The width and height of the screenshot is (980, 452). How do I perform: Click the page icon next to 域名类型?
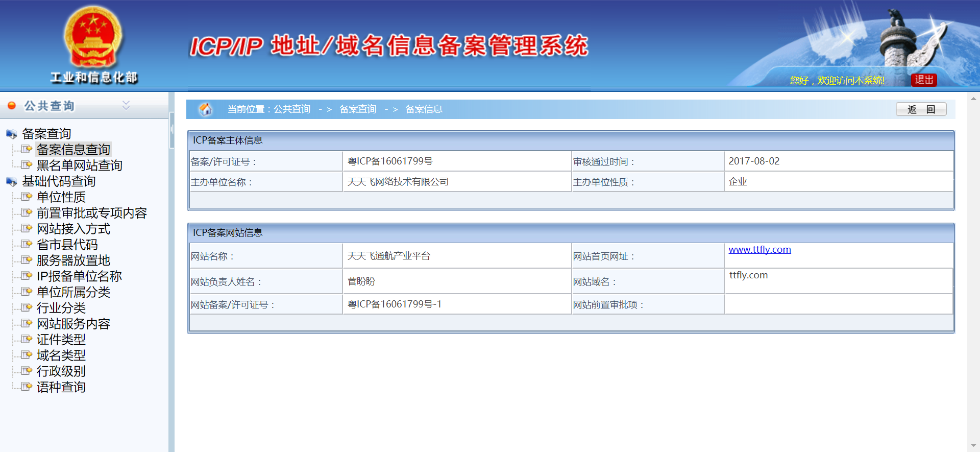[x=27, y=355]
